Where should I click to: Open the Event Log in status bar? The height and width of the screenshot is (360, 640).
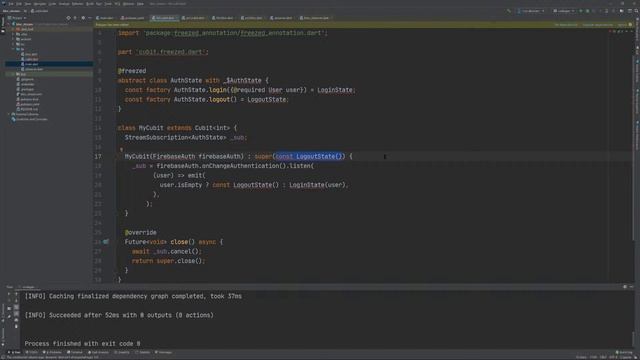tap(624, 352)
